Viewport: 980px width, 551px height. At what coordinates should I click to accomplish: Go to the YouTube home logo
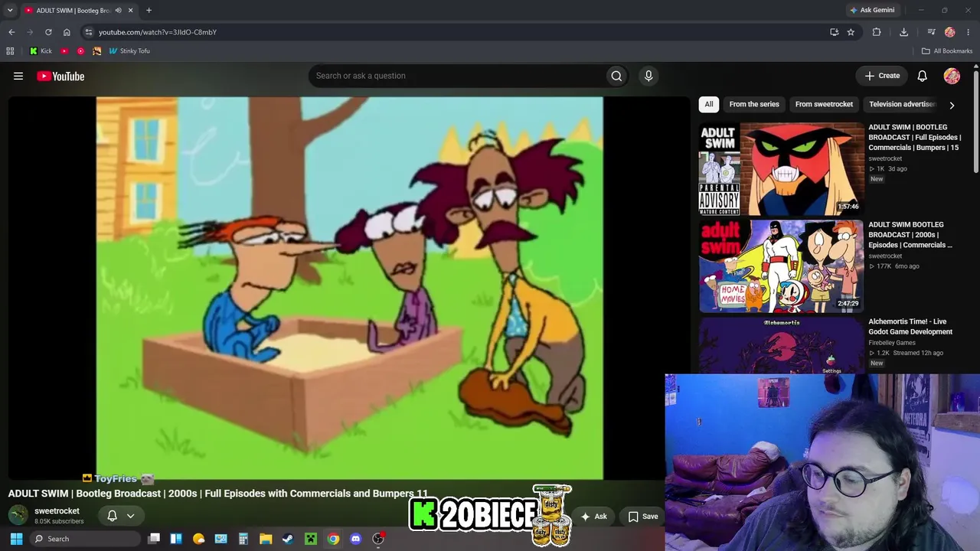(60, 76)
